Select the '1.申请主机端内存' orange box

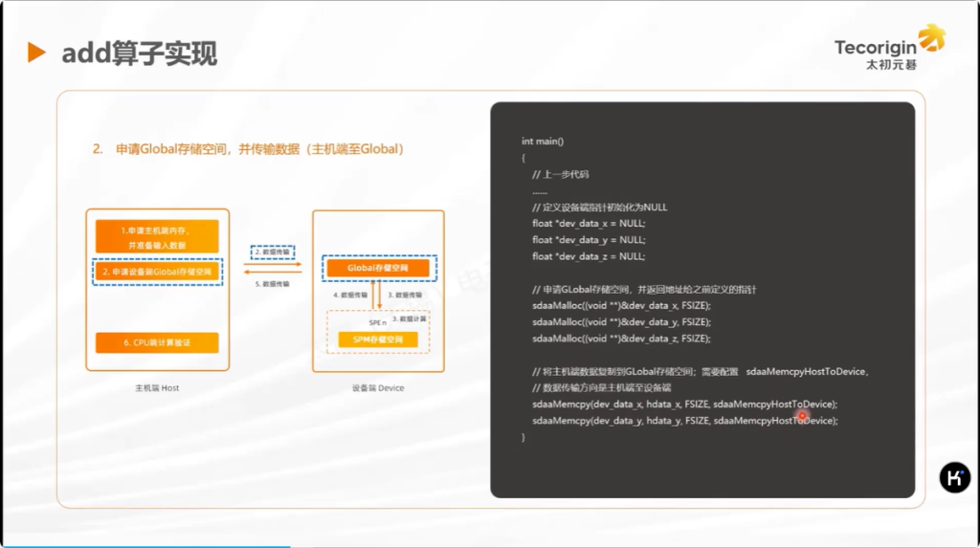coord(157,237)
